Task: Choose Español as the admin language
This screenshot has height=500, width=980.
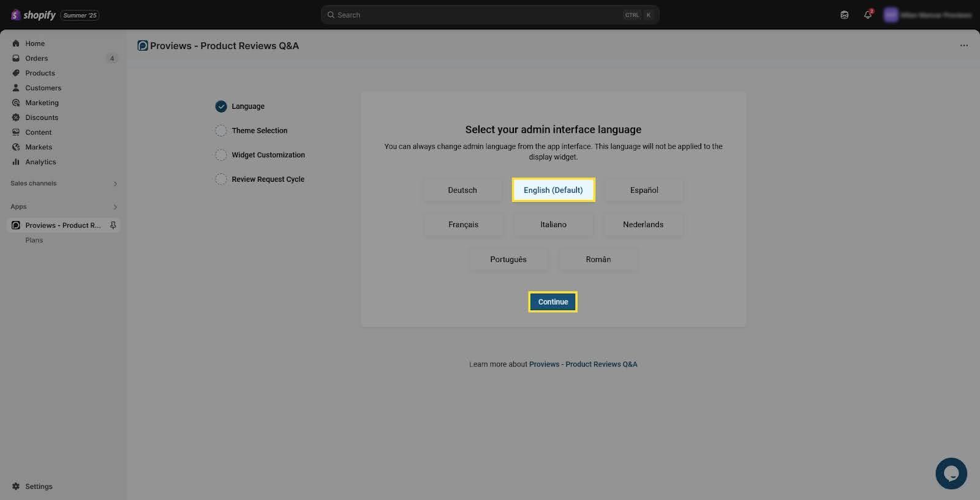Action: click(x=644, y=190)
